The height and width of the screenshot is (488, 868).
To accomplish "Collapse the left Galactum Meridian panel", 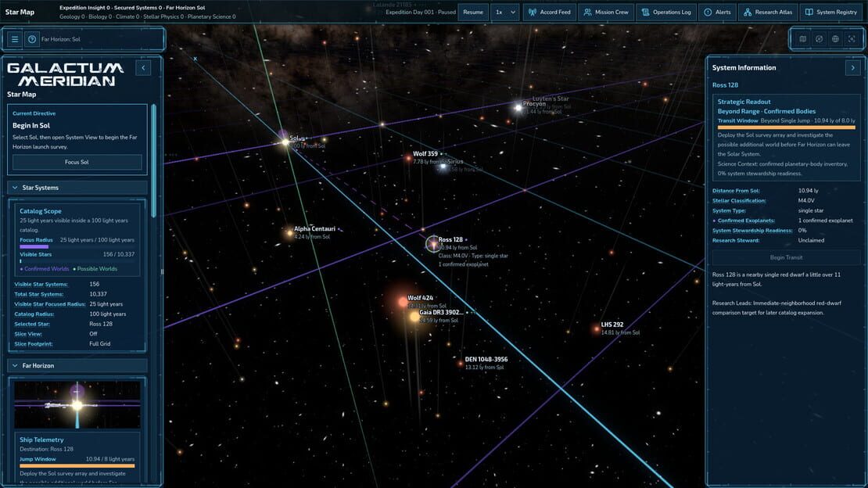I will click(143, 67).
